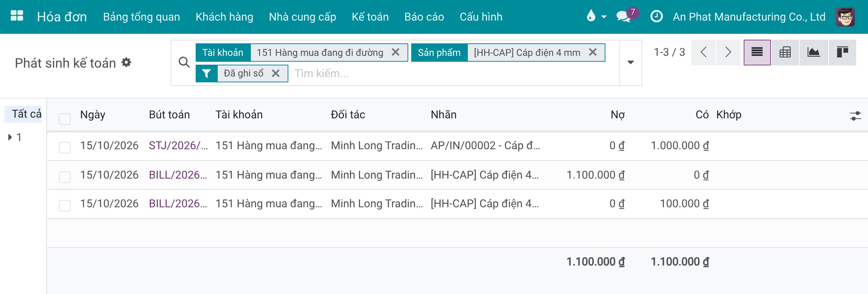Click the water drop debug icon
The height and width of the screenshot is (294, 868).
591,16
